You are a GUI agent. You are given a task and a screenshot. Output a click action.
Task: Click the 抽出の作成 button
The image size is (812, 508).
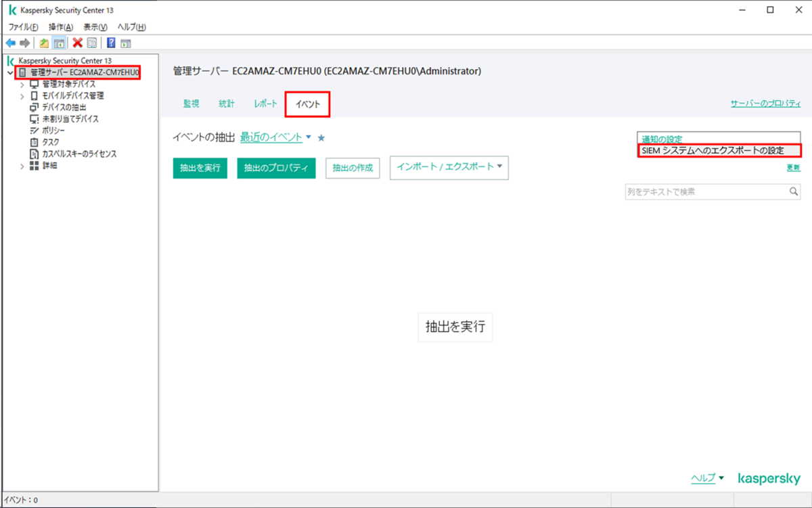pos(353,168)
